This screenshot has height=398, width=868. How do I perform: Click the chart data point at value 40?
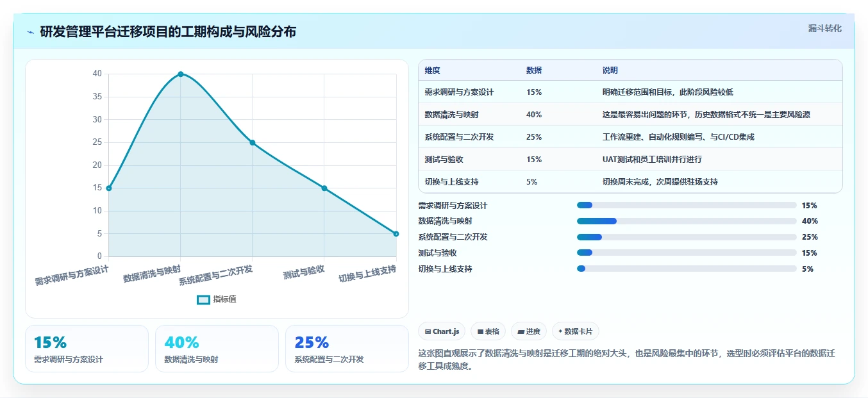pyautogui.click(x=181, y=74)
